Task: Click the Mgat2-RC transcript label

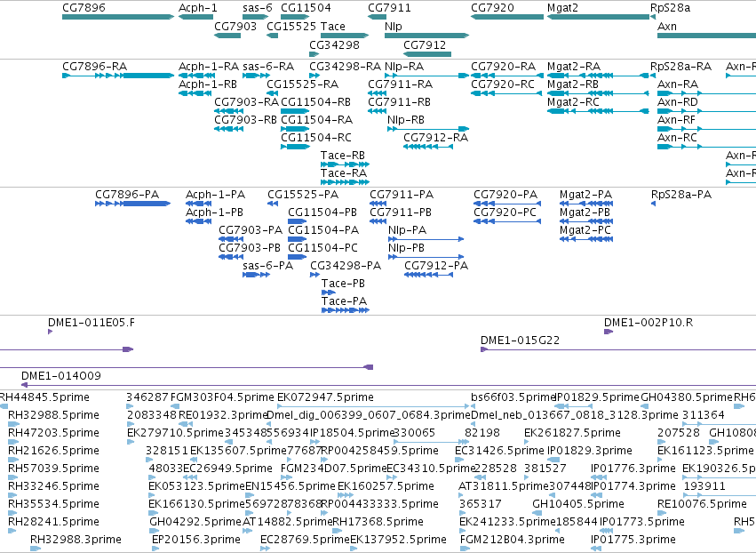Action: pyautogui.click(x=573, y=102)
